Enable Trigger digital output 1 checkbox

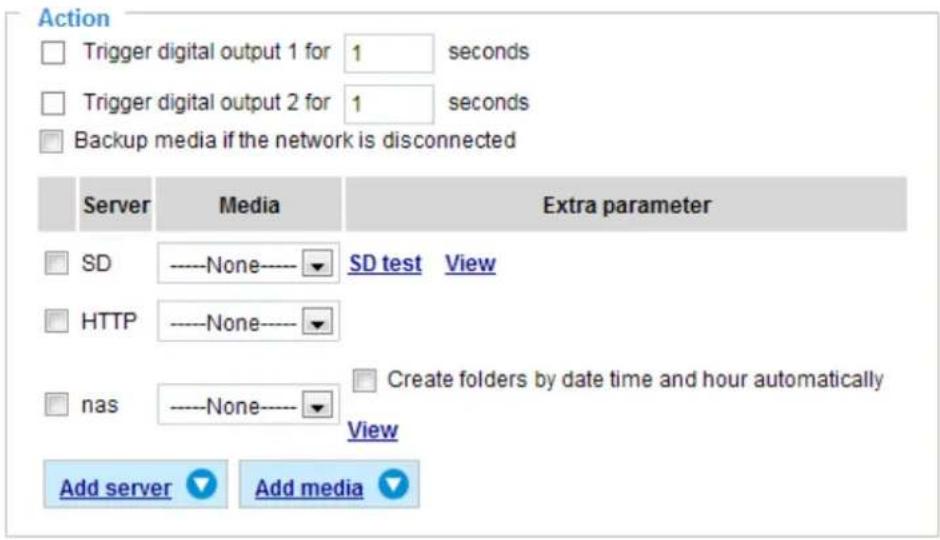click(53, 53)
